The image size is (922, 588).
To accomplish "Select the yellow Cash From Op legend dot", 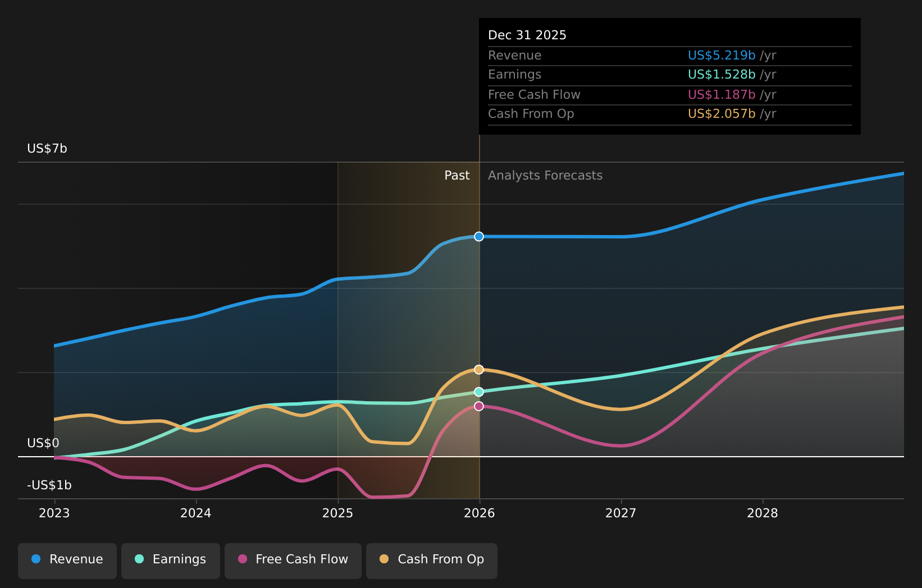I will 384,559.
